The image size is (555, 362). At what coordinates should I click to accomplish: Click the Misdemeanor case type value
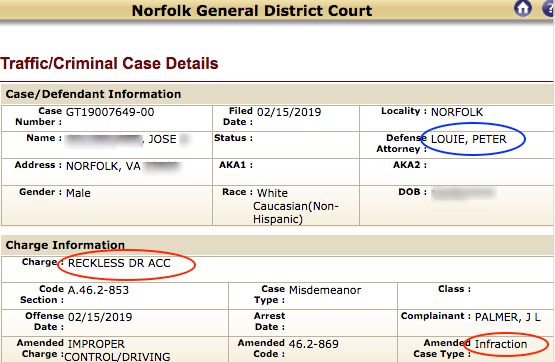click(325, 290)
